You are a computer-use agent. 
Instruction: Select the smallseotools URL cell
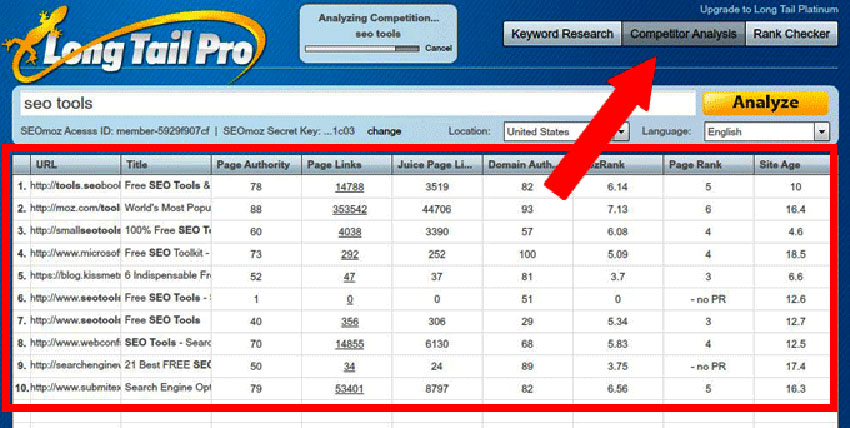point(75,231)
